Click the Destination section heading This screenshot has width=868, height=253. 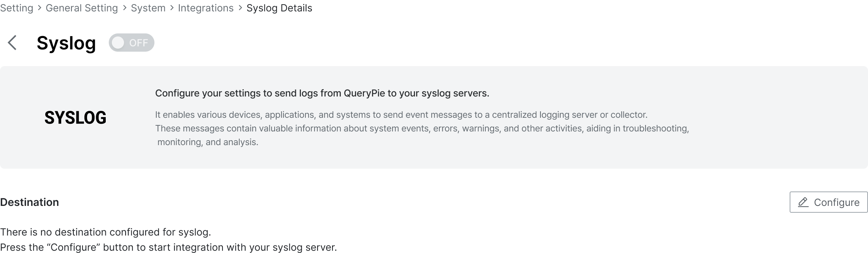pyautogui.click(x=29, y=202)
